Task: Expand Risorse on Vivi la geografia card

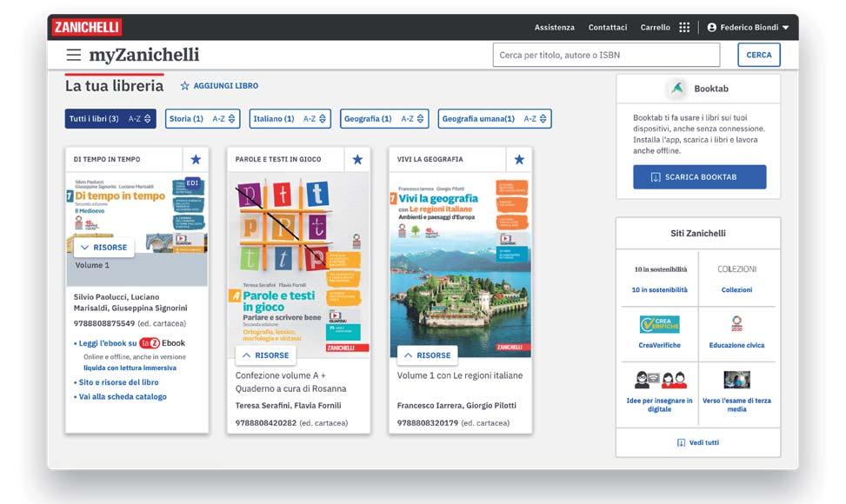Action: tap(427, 355)
